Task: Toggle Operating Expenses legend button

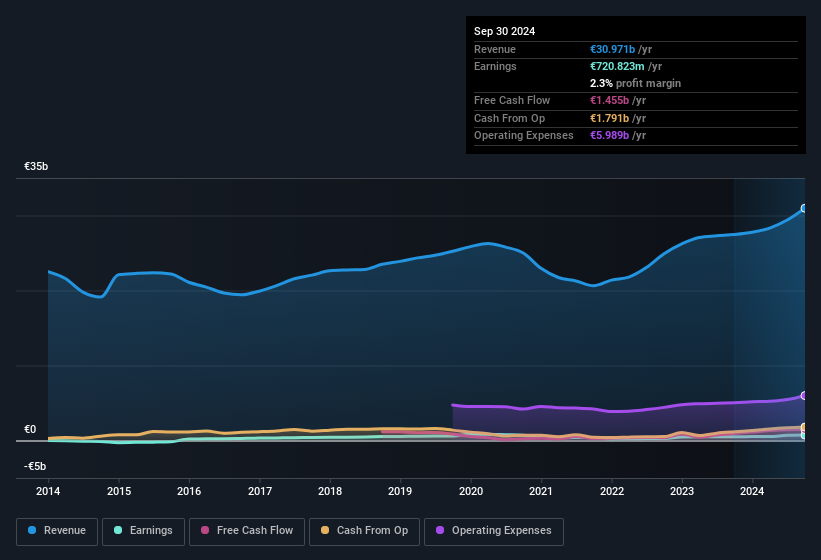Action: point(494,530)
